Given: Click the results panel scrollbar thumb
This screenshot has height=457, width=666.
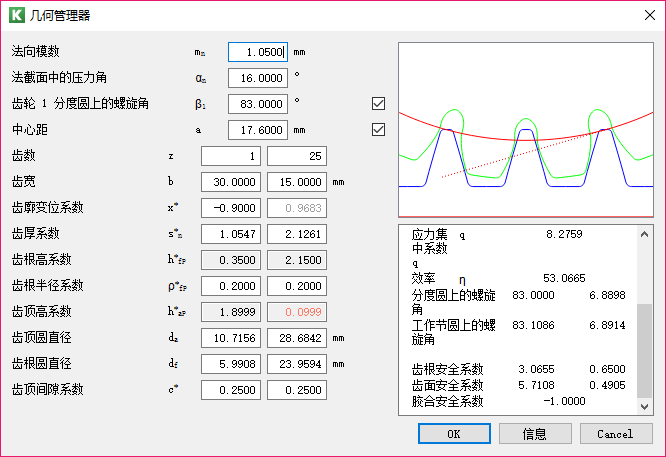Looking at the screenshot, I should 644,351.
